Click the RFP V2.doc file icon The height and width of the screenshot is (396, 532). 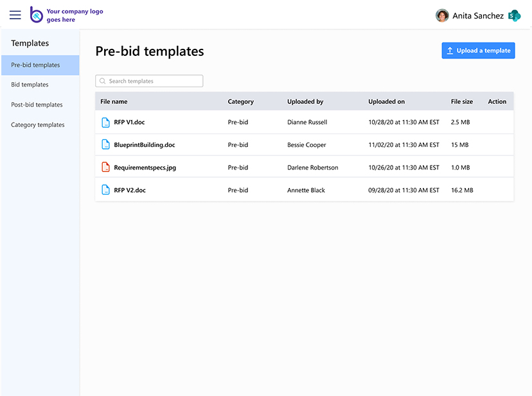pyautogui.click(x=106, y=190)
